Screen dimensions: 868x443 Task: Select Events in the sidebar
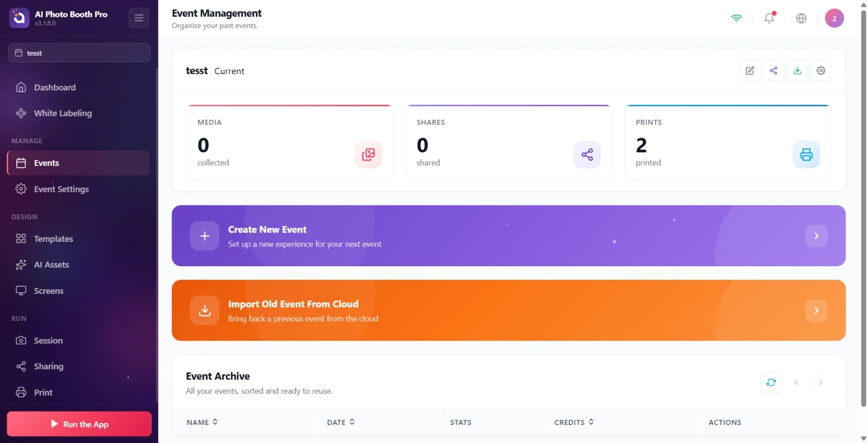click(78, 163)
